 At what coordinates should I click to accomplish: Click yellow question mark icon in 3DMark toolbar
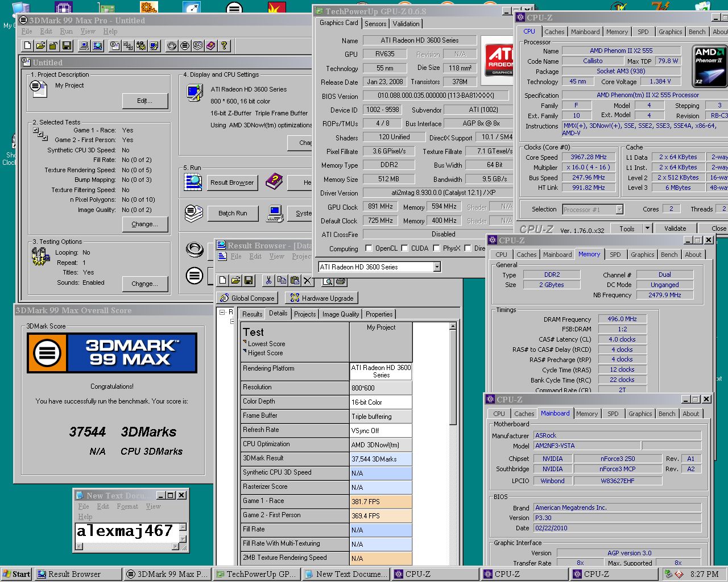click(224, 45)
